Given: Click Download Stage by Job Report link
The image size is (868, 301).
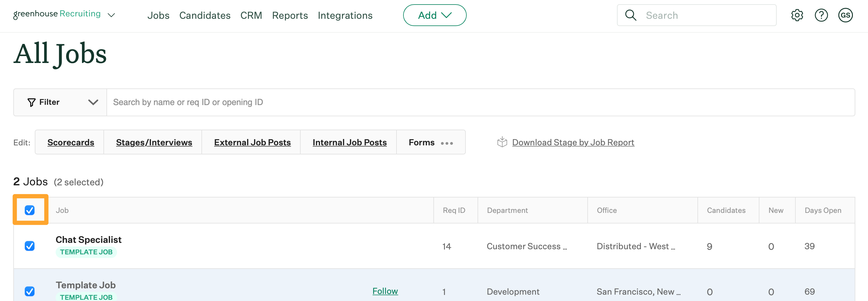Looking at the screenshot, I should [x=573, y=142].
